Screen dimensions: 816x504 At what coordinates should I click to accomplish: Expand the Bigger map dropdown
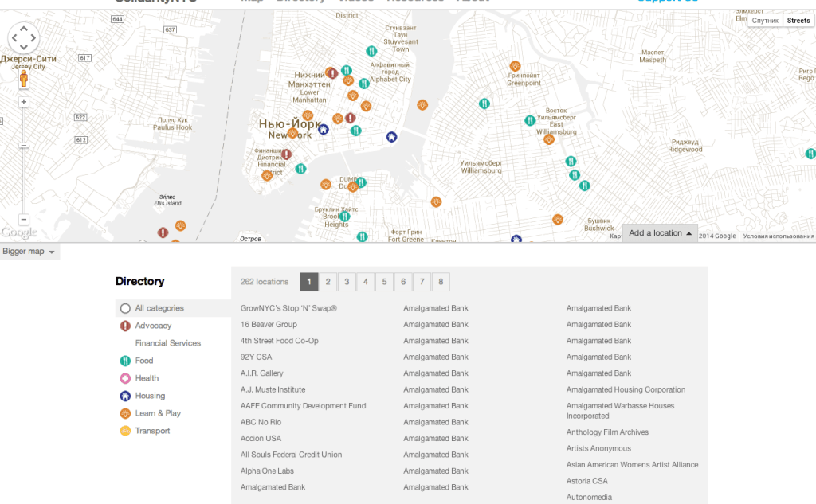coord(29,252)
